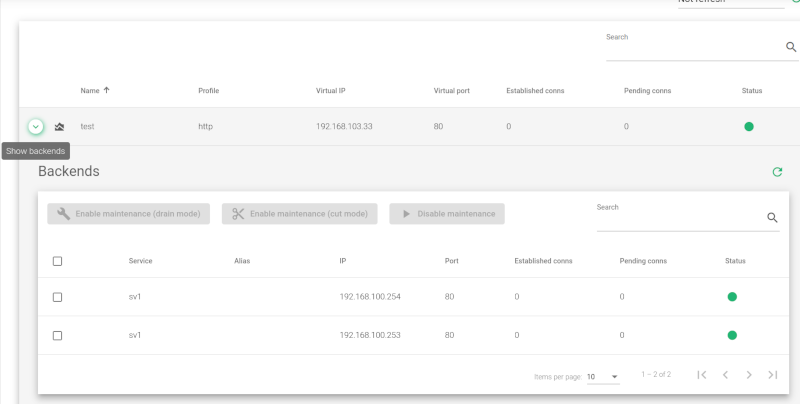This screenshot has width=800, height=404.
Task: Click virtual IP 192.168.103.33
Action: tap(344, 127)
